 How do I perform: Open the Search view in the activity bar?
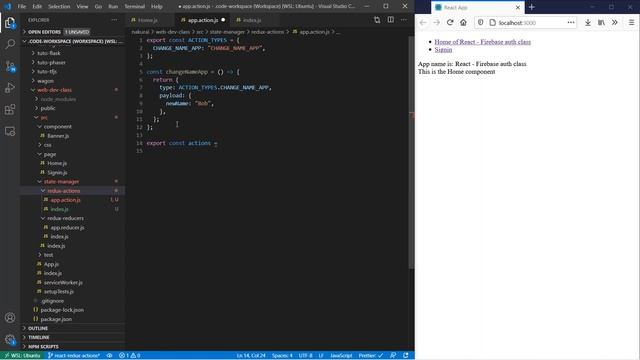click(x=10, y=44)
